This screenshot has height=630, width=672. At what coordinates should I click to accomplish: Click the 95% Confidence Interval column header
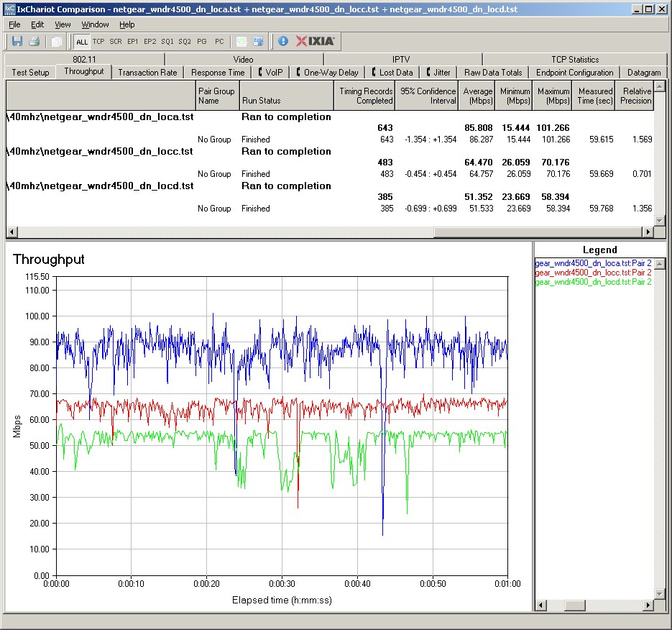[426, 96]
